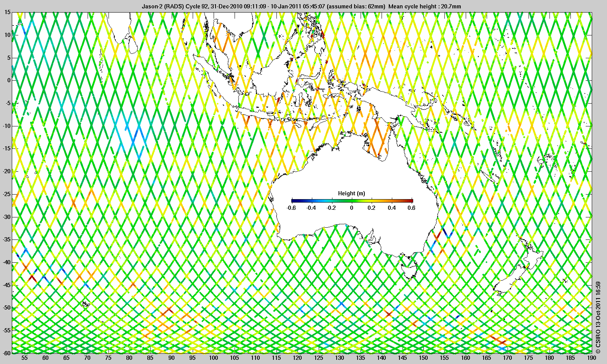Click longitude axis label "115"

click(276, 358)
